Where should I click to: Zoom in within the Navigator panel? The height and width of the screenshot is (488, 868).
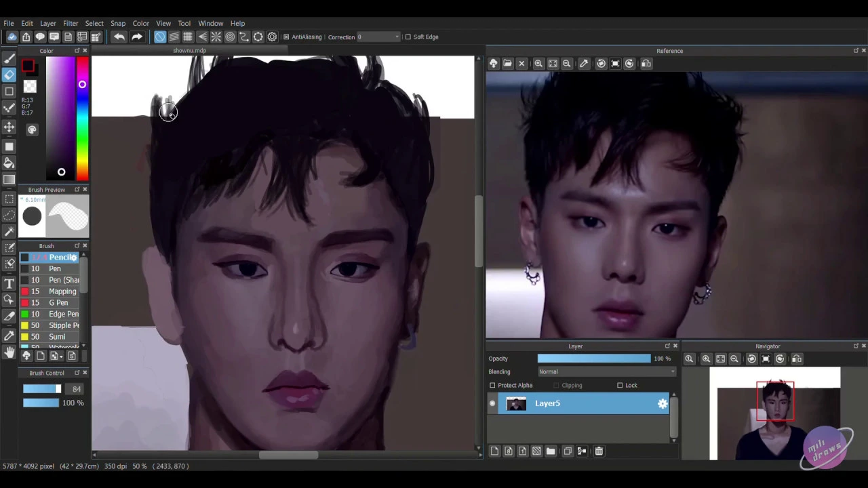pos(706,359)
